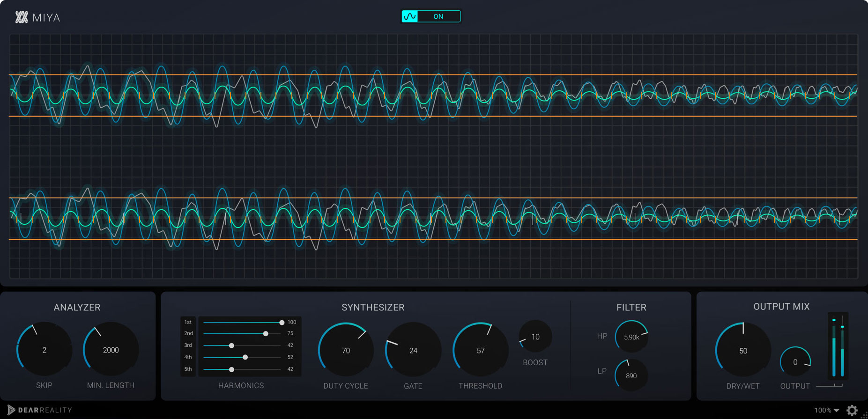Click the Gate knob
Image resolution: width=868 pixels, height=419 pixels.
(413, 350)
